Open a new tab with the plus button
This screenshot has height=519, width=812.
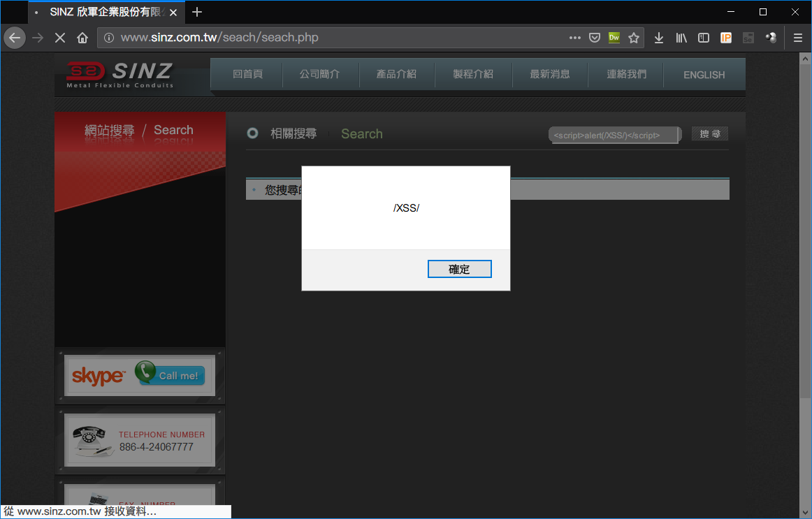[x=197, y=12]
